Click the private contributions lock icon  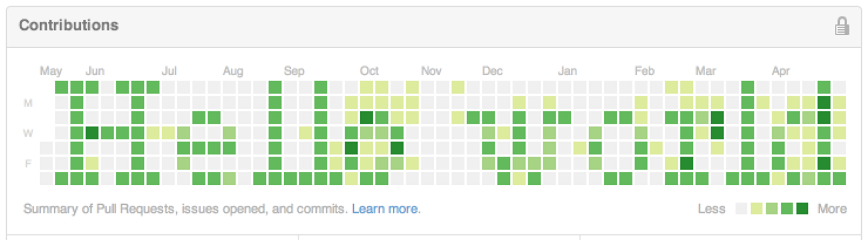point(841,25)
